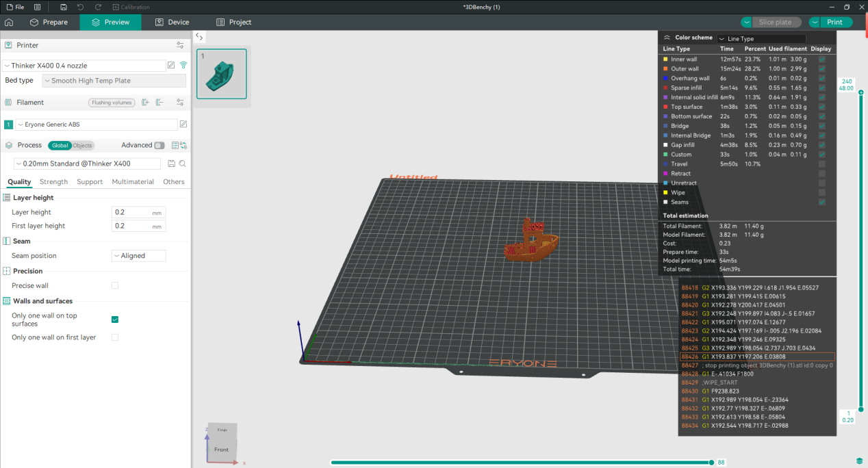The height and width of the screenshot is (468, 868).
Task: Open the Slice plate dropdown arrow
Action: tap(746, 22)
